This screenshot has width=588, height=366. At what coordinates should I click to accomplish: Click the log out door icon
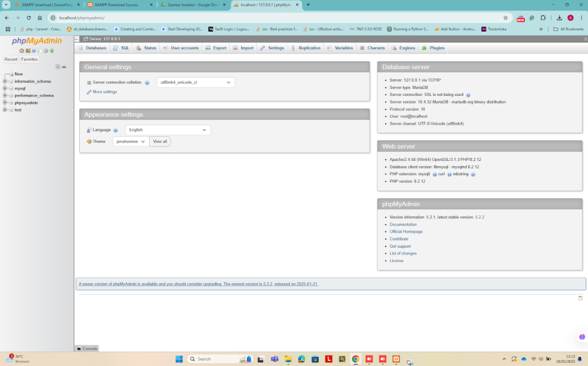tap(28, 51)
